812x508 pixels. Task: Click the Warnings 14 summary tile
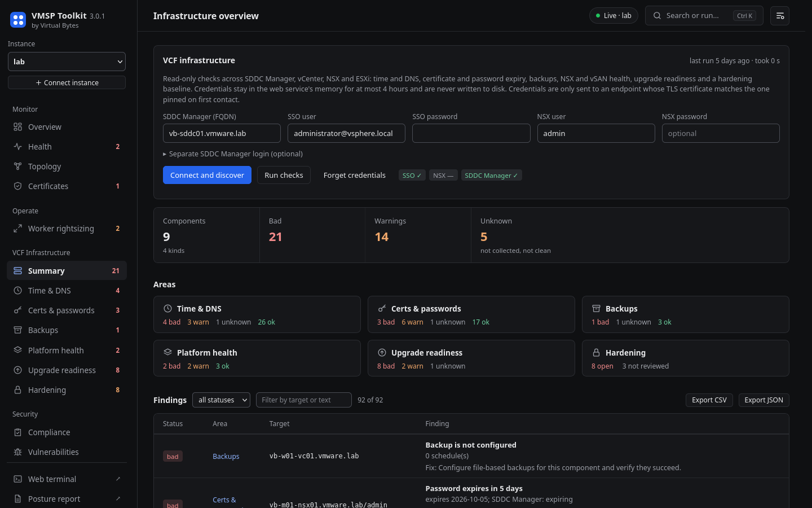[x=418, y=235]
